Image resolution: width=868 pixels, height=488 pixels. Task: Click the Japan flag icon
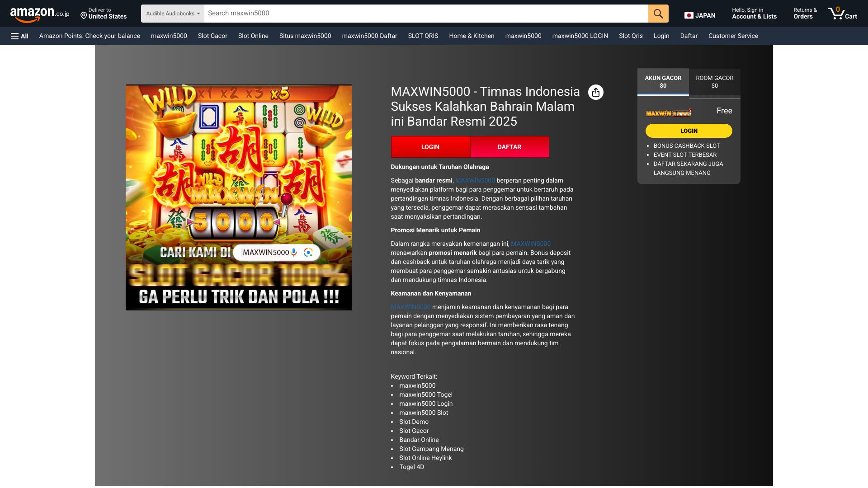coord(689,15)
